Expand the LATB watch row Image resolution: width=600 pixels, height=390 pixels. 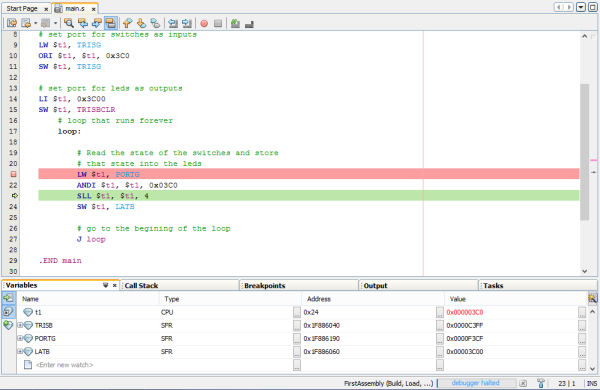pyautogui.click(x=20, y=351)
